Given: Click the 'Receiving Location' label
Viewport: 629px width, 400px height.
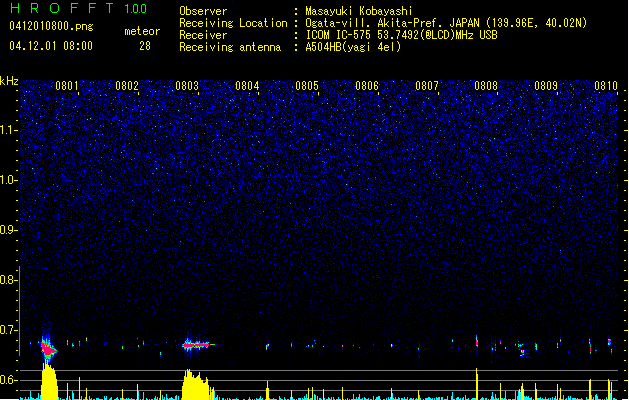Looking at the screenshot, I should click(x=233, y=23).
